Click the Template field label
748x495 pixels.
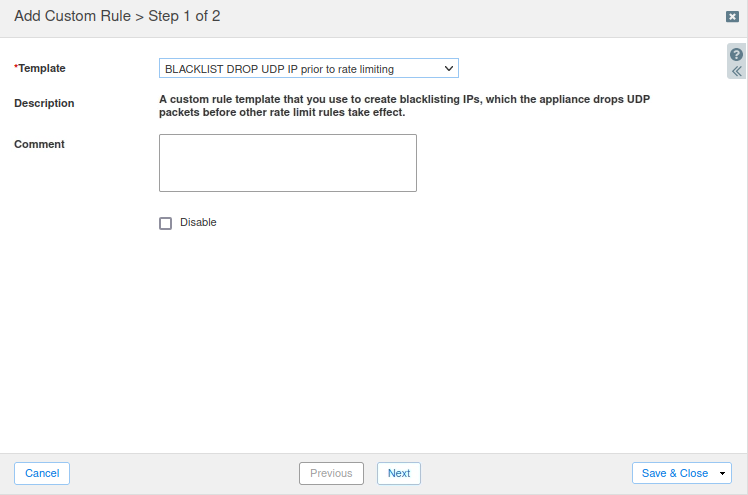point(42,68)
